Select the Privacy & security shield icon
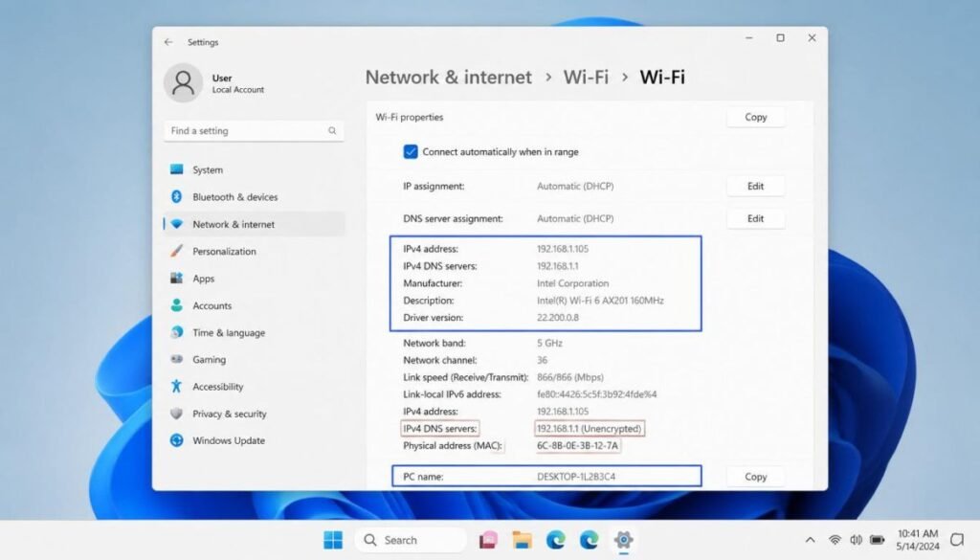980x560 pixels. pos(177,414)
